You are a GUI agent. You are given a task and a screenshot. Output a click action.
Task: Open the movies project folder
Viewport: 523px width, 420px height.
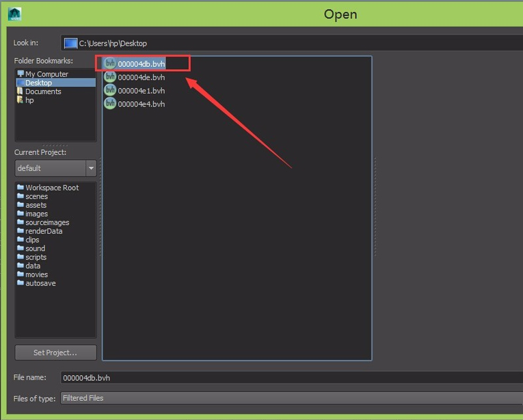pyautogui.click(x=36, y=275)
